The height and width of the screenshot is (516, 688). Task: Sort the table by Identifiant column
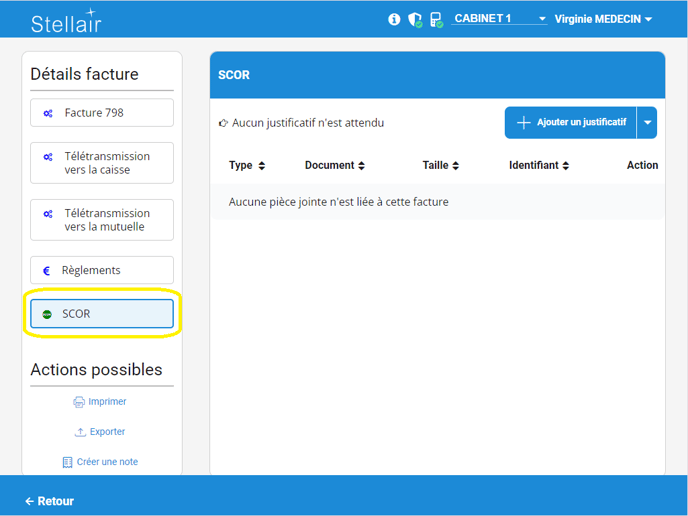click(541, 165)
